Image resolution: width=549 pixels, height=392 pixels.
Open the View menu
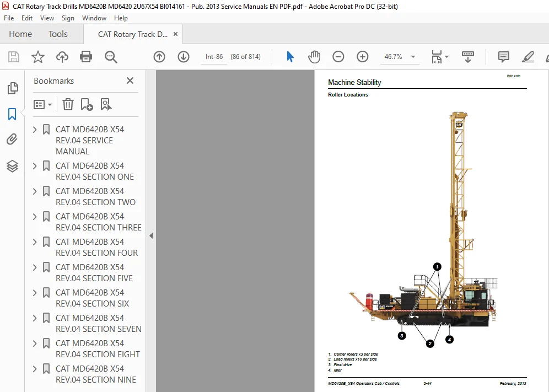point(47,18)
